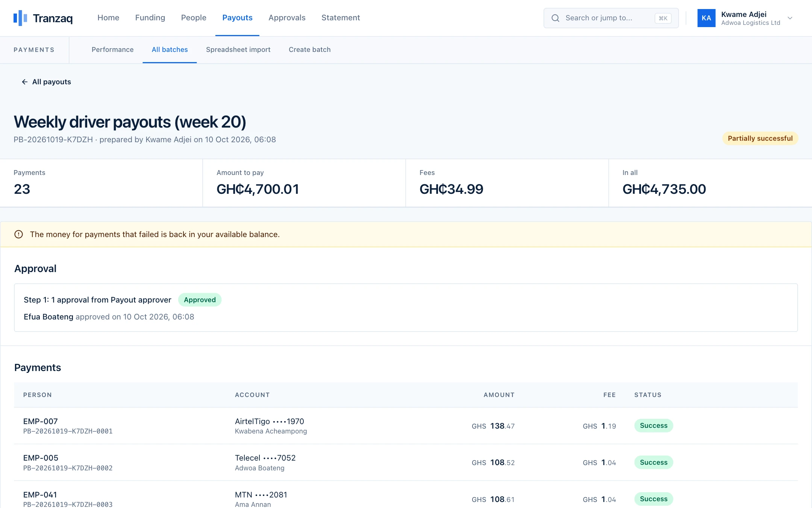Click the EMP-007 person row
Viewport: 812px width, 508px height.
[406, 426]
